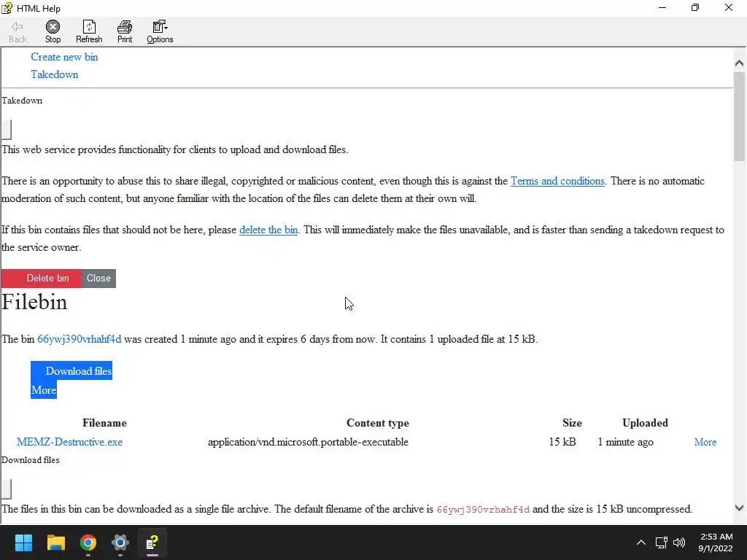Follow the blue Takedown link
The height and width of the screenshot is (560, 747).
pyautogui.click(x=54, y=74)
